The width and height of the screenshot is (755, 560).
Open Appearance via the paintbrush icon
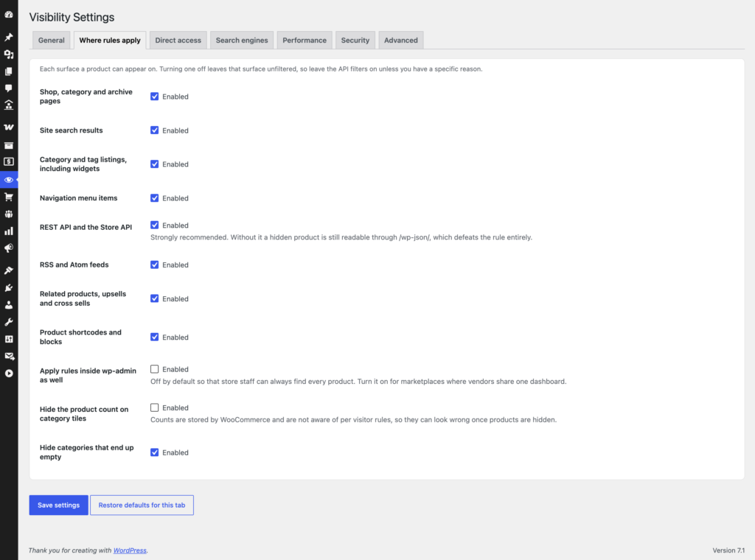(9, 270)
